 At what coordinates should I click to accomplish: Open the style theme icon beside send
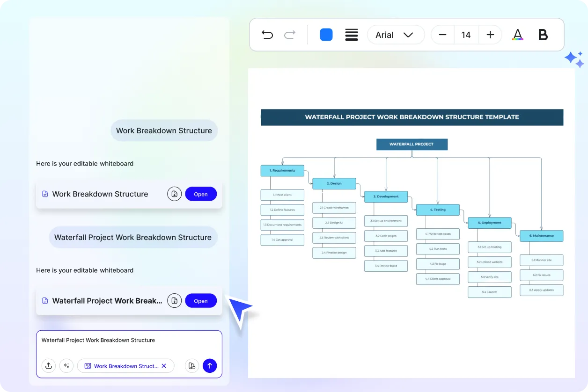192,366
